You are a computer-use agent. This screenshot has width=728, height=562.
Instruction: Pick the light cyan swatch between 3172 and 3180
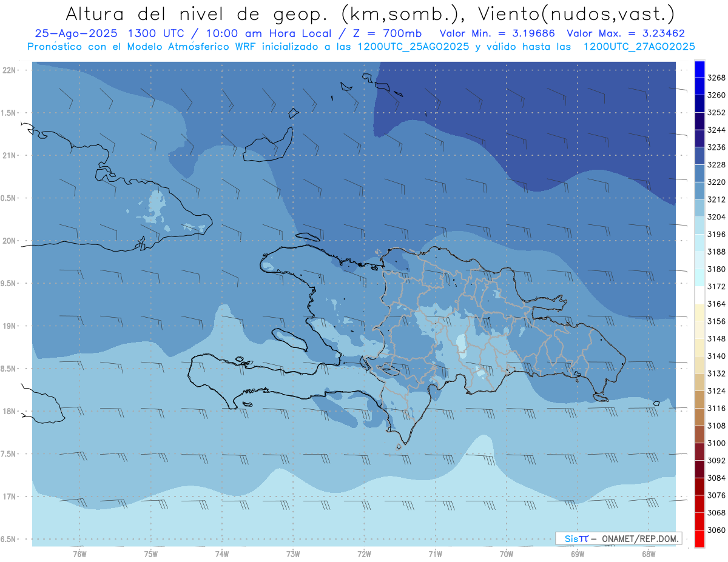(699, 278)
